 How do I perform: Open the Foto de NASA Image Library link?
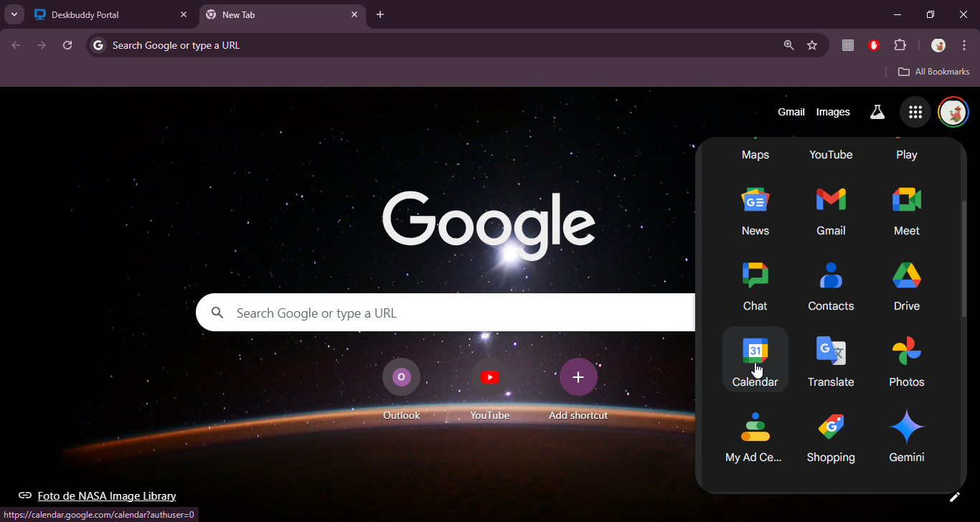107,495
